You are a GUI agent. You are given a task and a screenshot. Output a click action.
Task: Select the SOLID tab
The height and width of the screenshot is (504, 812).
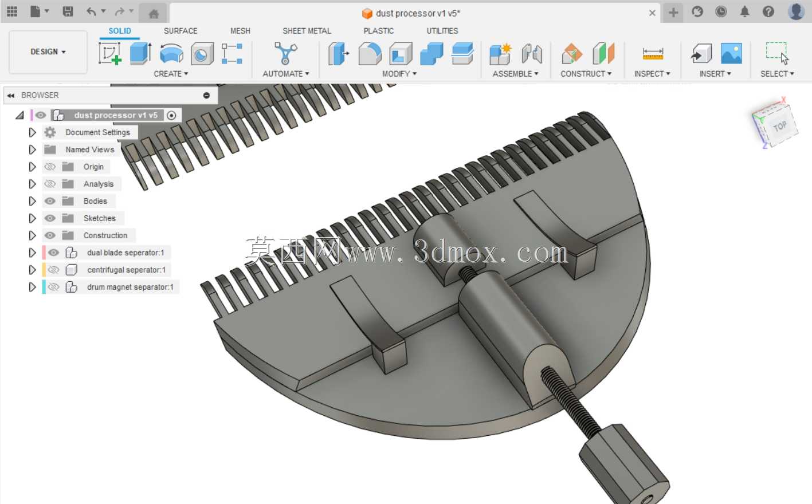120,31
